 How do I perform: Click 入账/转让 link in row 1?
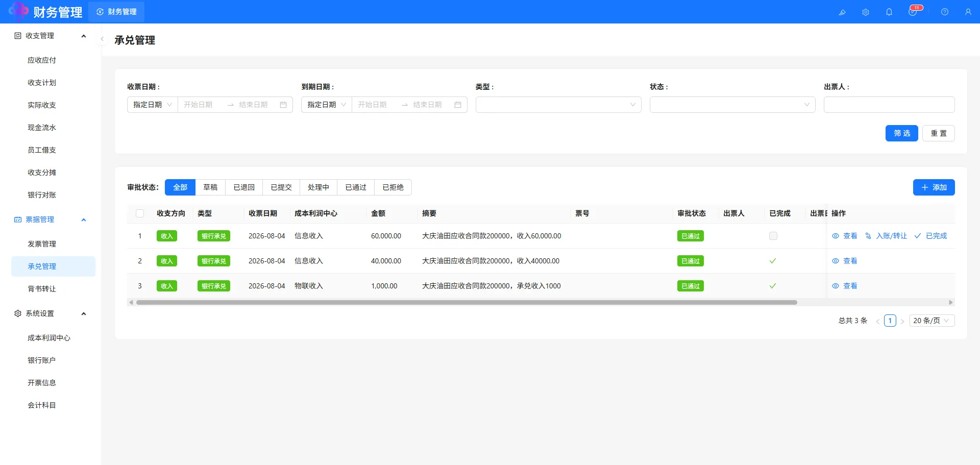tap(892, 236)
